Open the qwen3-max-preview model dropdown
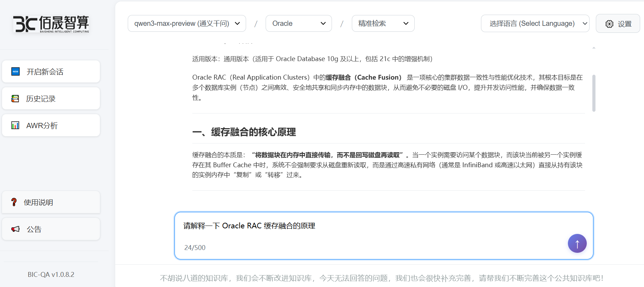Viewport: 644px width, 287px height. tap(187, 23)
